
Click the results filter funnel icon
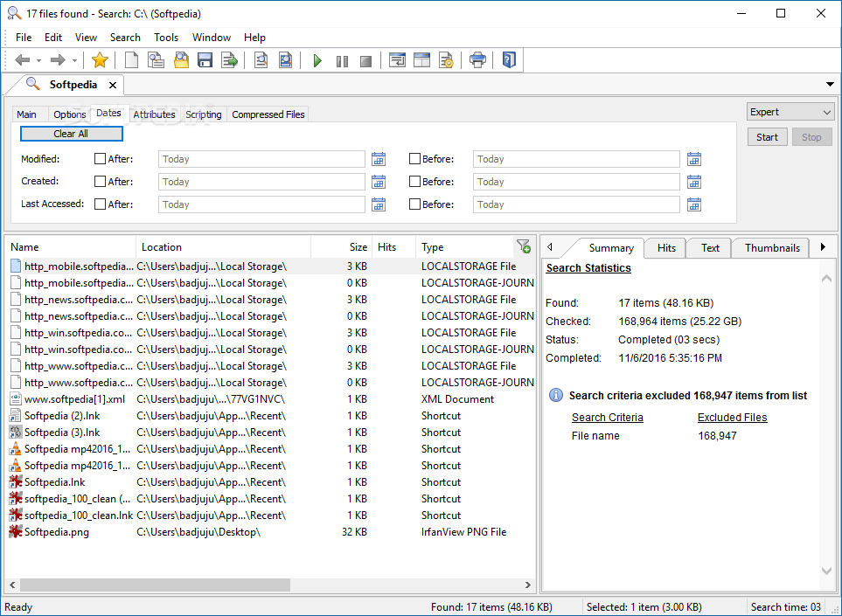pos(524,246)
